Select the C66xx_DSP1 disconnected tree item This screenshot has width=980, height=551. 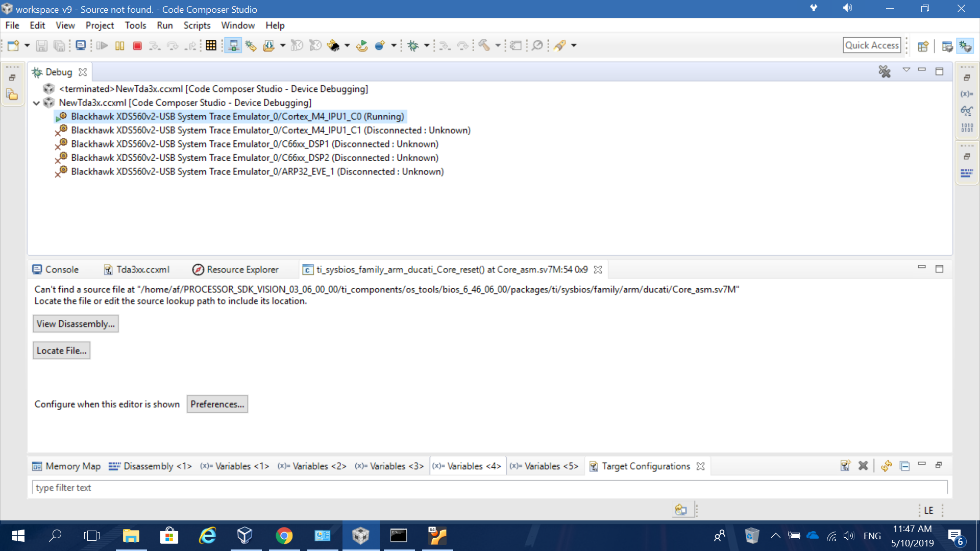pyautogui.click(x=247, y=144)
